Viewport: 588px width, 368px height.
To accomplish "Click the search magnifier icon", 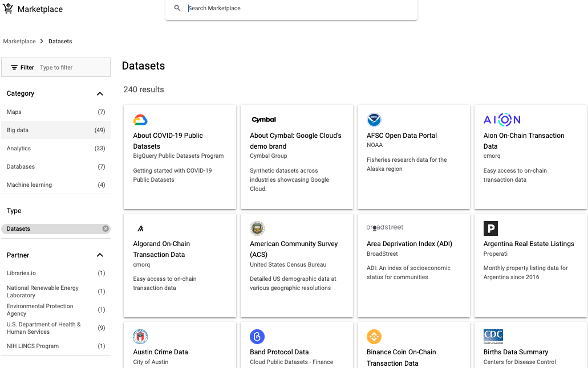I will (x=177, y=9).
